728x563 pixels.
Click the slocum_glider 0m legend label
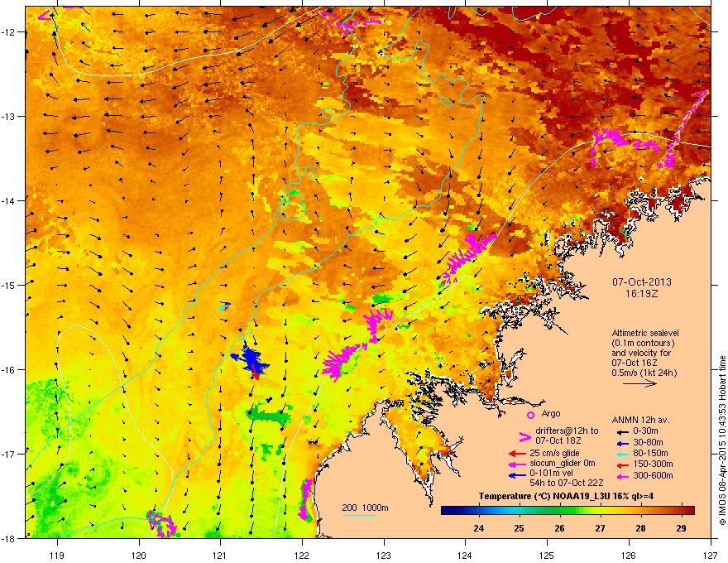tap(563, 464)
